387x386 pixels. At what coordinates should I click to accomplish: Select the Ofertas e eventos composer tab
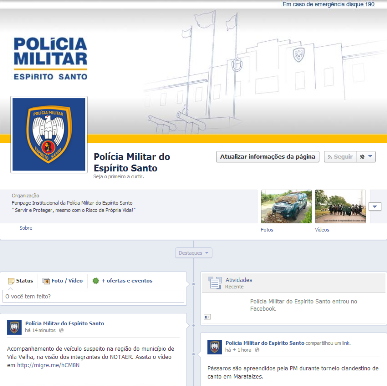click(122, 281)
